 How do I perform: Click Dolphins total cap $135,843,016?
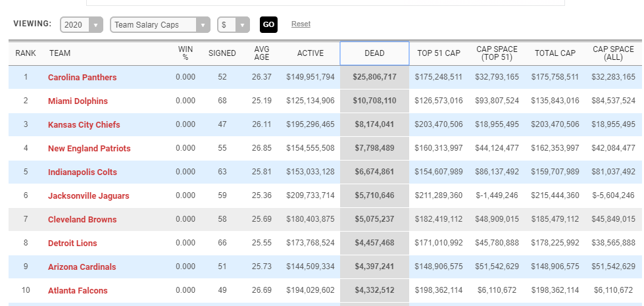tap(555, 101)
